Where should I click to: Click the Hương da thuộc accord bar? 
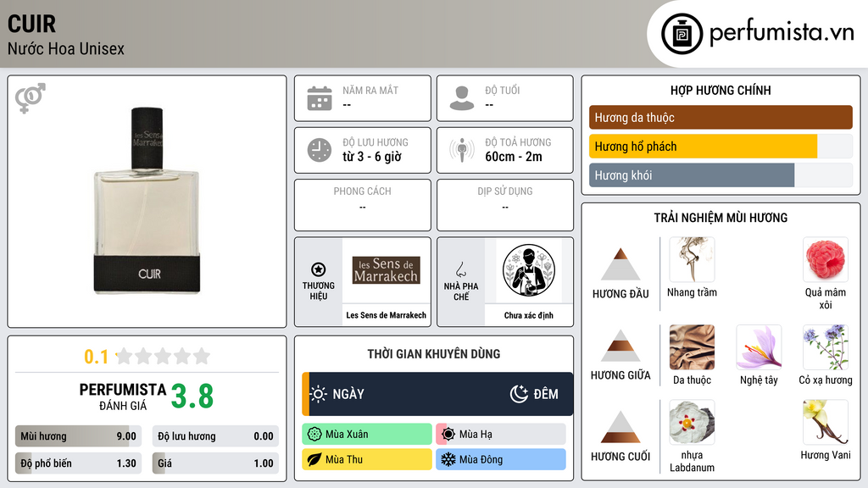pyautogui.click(x=721, y=117)
